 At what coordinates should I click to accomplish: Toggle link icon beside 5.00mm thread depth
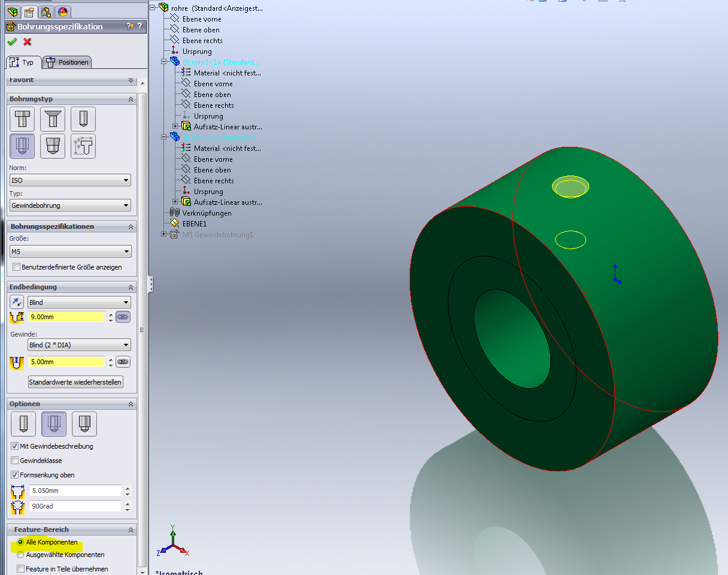point(123,362)
